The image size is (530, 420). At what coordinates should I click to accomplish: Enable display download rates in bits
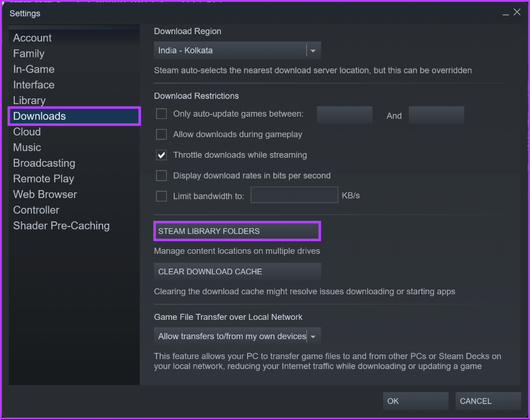tap(161, 175)
